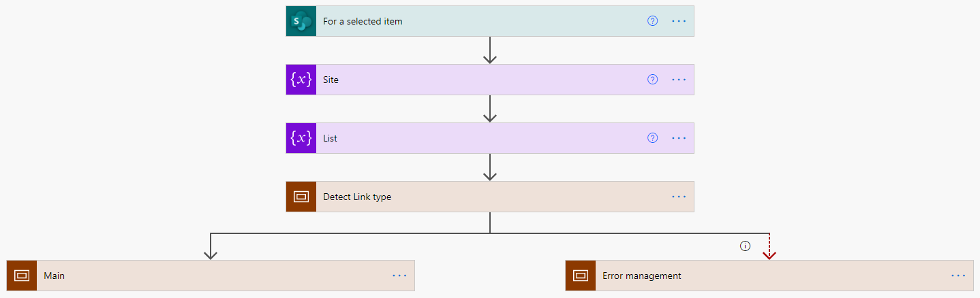Open the ellipsis menu for the Main scope
The image size is (980, 298).
click(399, 276)
